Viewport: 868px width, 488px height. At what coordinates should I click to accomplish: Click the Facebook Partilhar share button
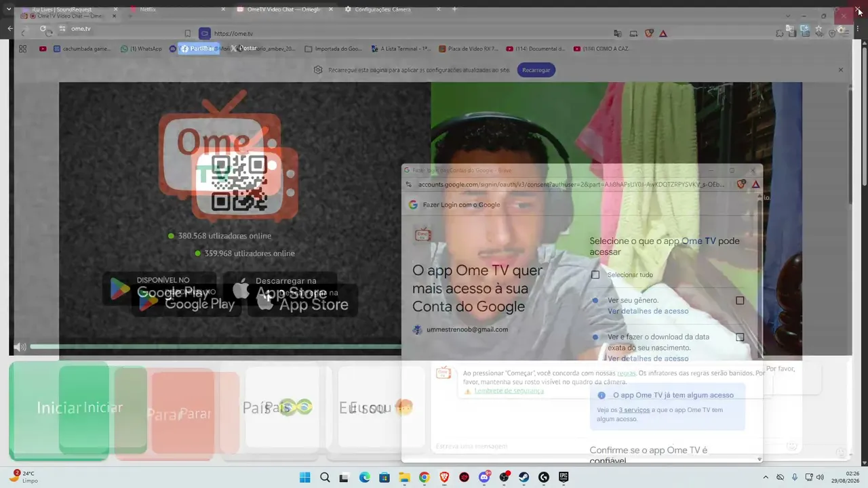(198, 48)
